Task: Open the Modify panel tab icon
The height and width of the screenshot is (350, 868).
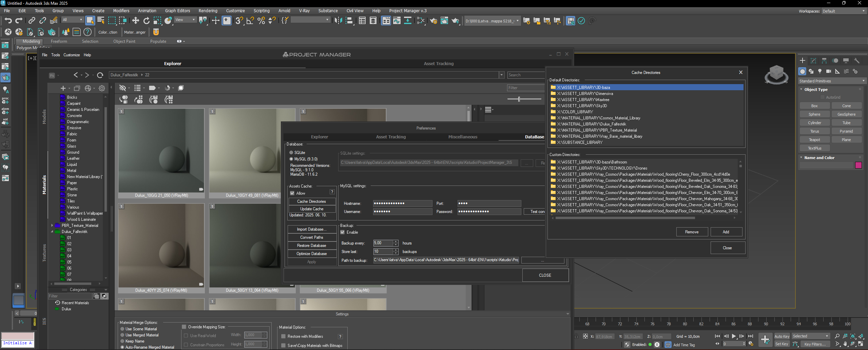Action: pos(813,61)
